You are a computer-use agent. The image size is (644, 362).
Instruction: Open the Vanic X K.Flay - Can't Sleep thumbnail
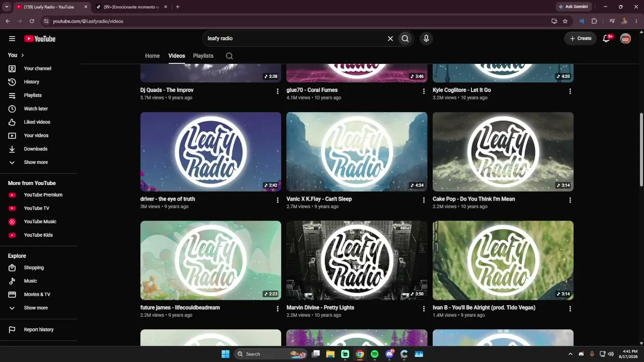[357, 152]
